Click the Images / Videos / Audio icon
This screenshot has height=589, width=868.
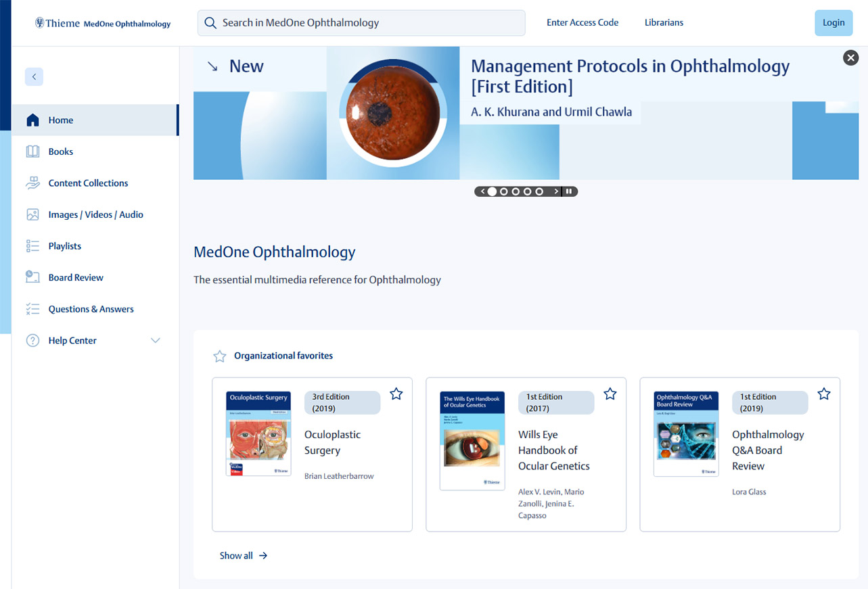32,214
